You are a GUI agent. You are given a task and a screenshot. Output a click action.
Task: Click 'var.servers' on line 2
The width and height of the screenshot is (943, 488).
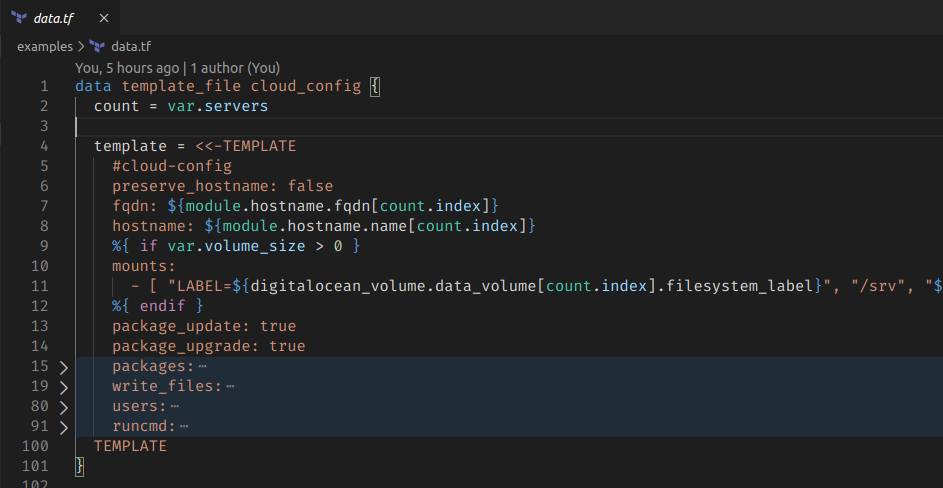pyautogui.click(x=218, y=106)
